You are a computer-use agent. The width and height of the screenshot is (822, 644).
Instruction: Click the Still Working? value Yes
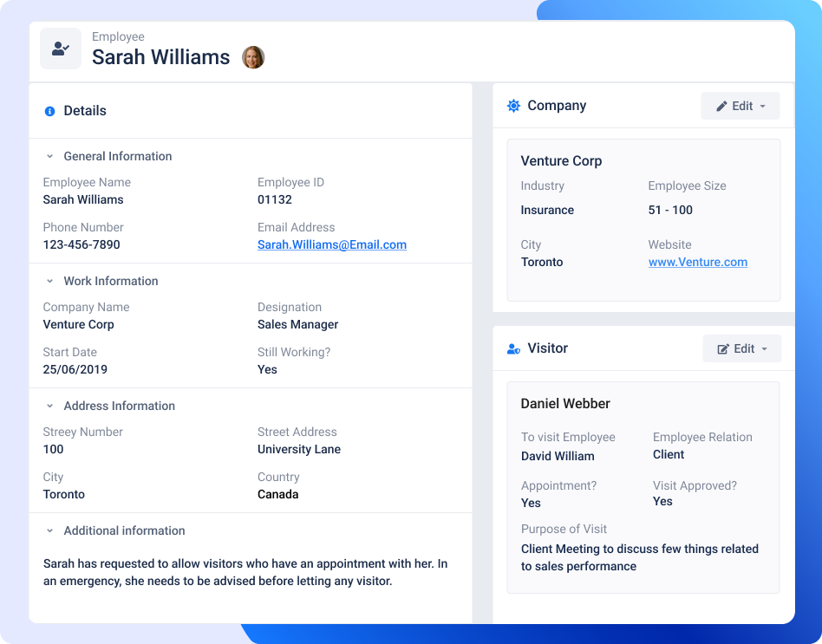click(x=267, y=369)
